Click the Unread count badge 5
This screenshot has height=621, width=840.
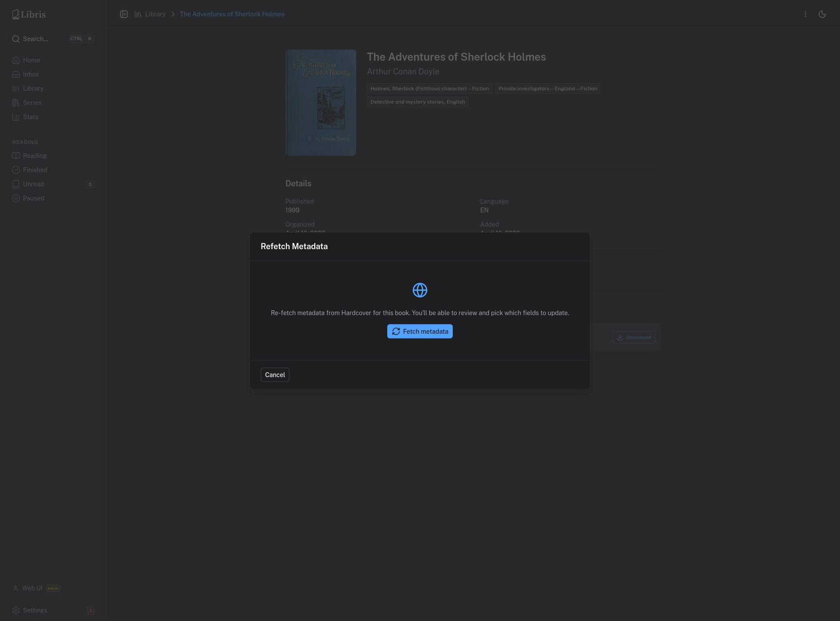click(x=90, y=184)
